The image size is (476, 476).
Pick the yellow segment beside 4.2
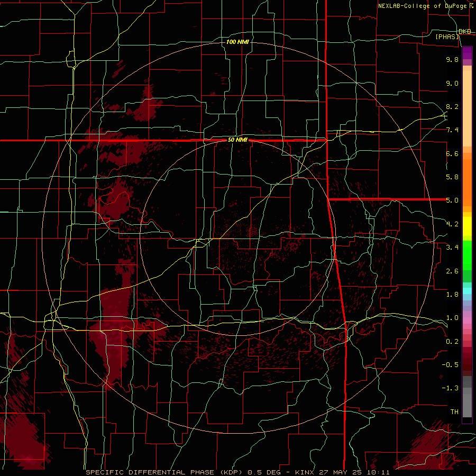click(467, 226)
